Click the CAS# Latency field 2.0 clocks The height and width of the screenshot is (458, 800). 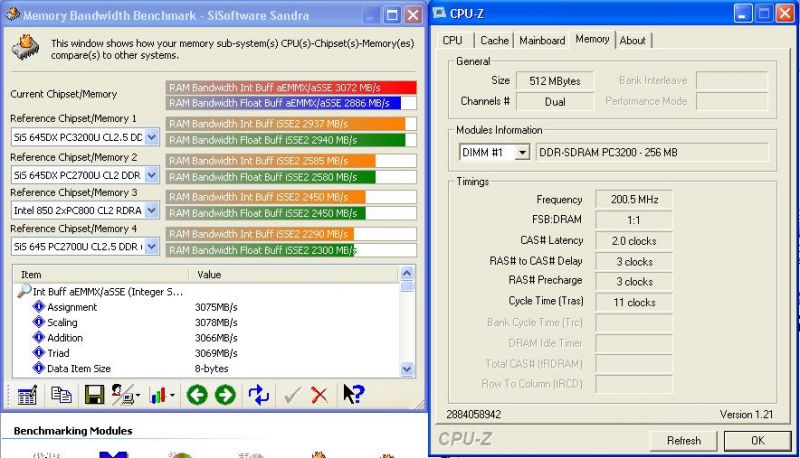coord(634,241)
